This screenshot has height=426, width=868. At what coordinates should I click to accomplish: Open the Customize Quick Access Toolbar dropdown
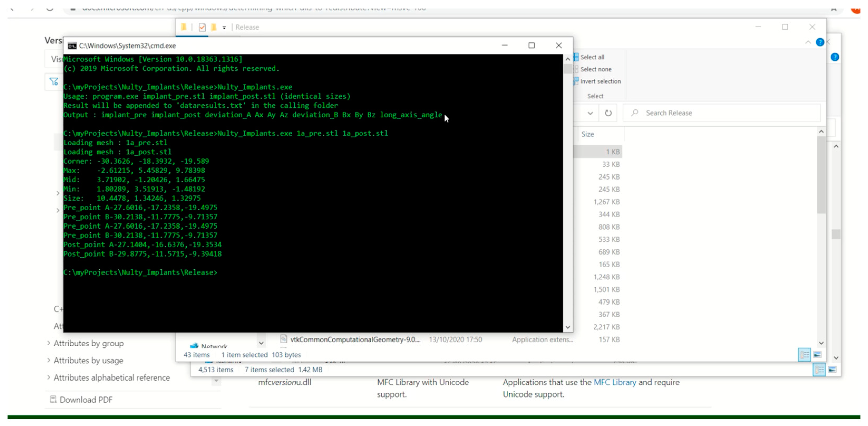[x=224, y=28]
